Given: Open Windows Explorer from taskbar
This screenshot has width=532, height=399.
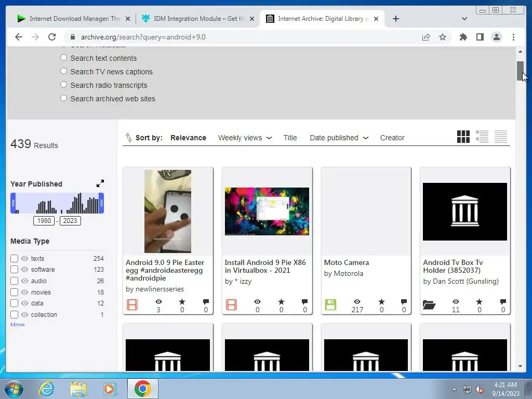Looking at the screenshot, I should [x=78, y=389].
